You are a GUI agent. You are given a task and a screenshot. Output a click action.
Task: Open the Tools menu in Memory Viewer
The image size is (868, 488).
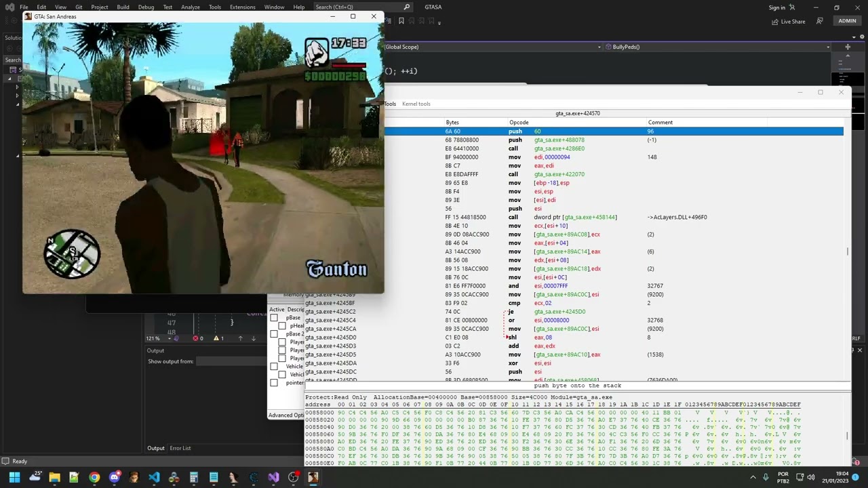pos(390,104)
